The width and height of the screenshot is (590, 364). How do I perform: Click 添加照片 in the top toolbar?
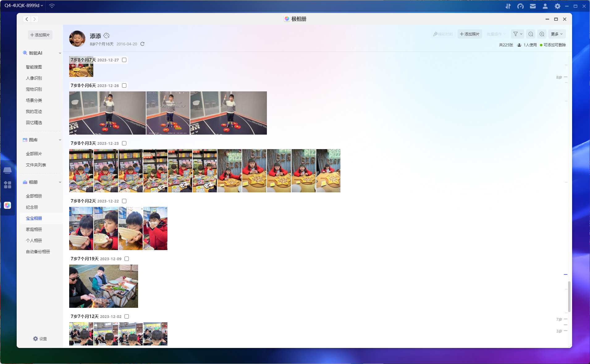click(x=470, y=34)
